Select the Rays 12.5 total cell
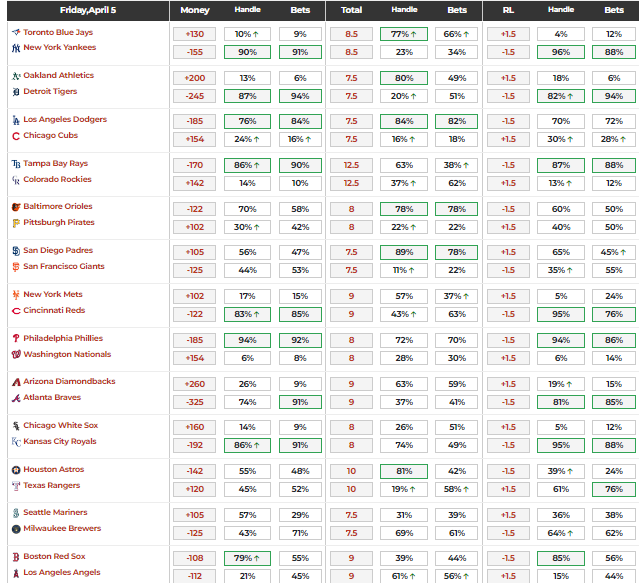The width and height of the screenshot is (644, 583). coord(351,165)
